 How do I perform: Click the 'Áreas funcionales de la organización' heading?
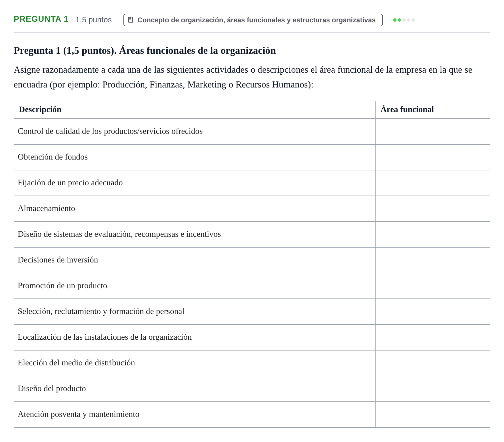point(145,51)
